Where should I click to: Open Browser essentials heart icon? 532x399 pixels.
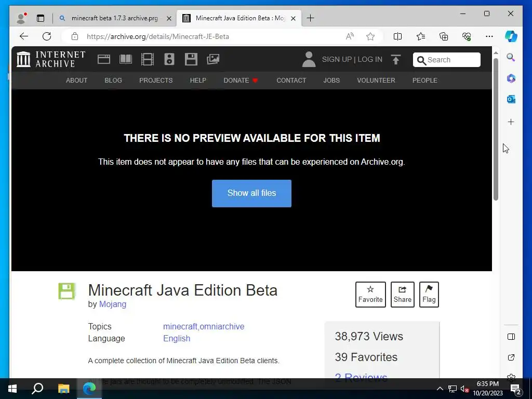click(467, 36)
